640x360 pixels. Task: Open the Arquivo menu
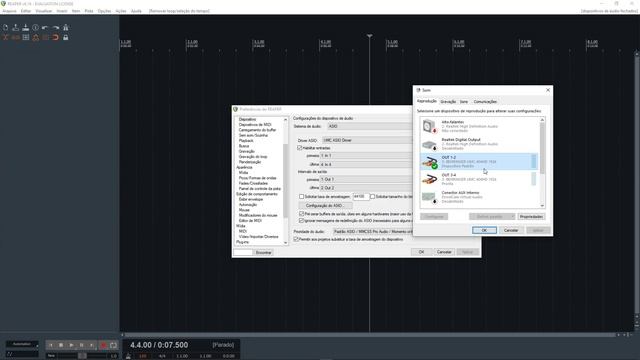[x=9, y=11]
